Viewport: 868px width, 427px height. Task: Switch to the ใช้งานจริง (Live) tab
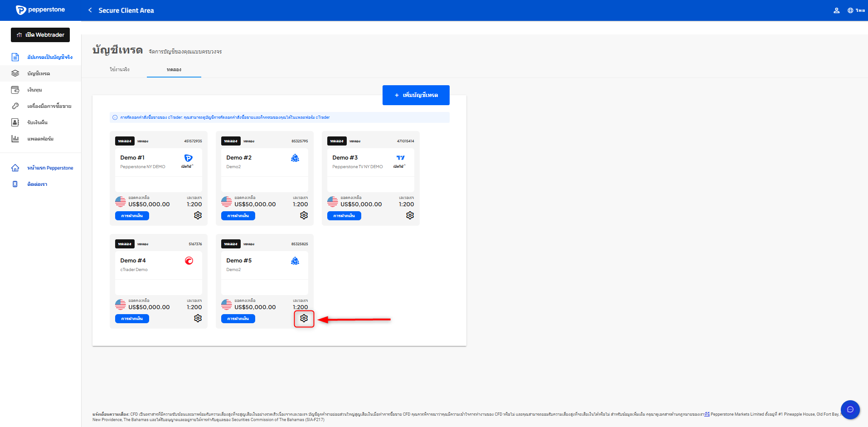[120, 70]
